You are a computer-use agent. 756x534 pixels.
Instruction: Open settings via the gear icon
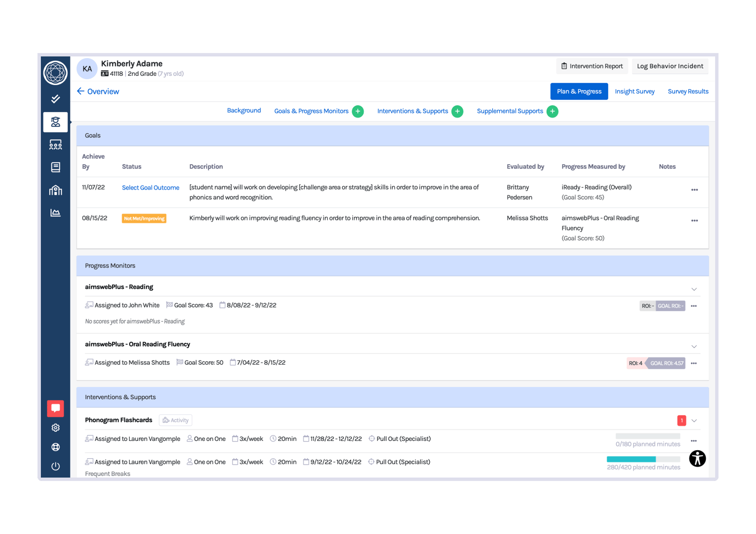point(55,428)
